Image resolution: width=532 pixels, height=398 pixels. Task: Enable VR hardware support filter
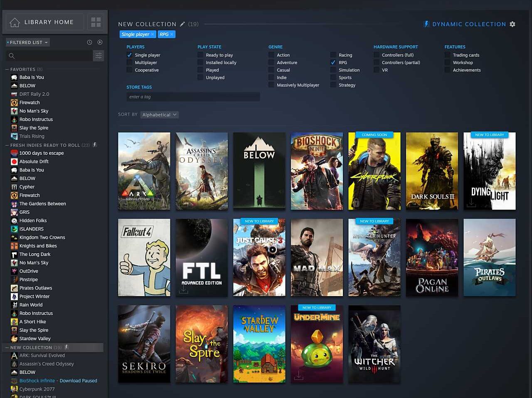[377, 70]
